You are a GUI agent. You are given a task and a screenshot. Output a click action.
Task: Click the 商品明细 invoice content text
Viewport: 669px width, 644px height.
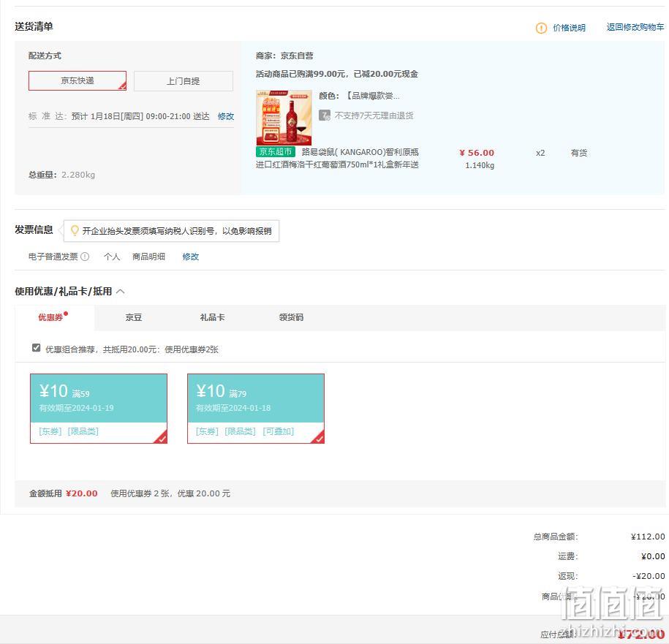tap(148, 257)
